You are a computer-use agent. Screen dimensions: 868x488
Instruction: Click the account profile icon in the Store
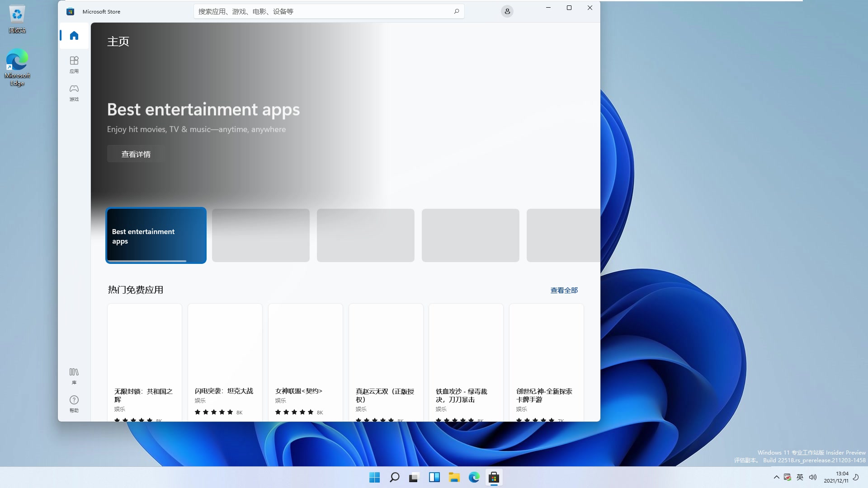coord(507,11)
